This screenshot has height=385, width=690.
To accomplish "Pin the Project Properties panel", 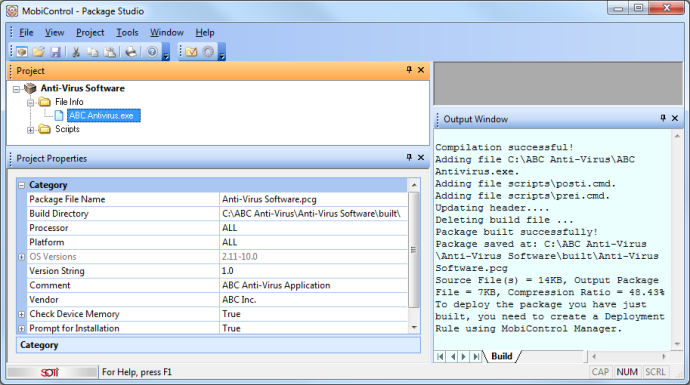I will click(x=409, y=158).
